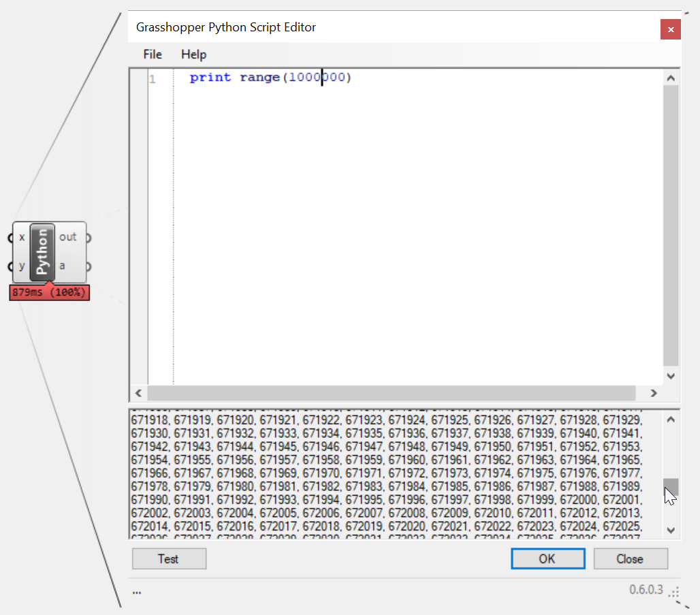This screenshot has width=700, height=615.
Task: Click the down arrow of the editor scrollbar
Action: [671, 375]
